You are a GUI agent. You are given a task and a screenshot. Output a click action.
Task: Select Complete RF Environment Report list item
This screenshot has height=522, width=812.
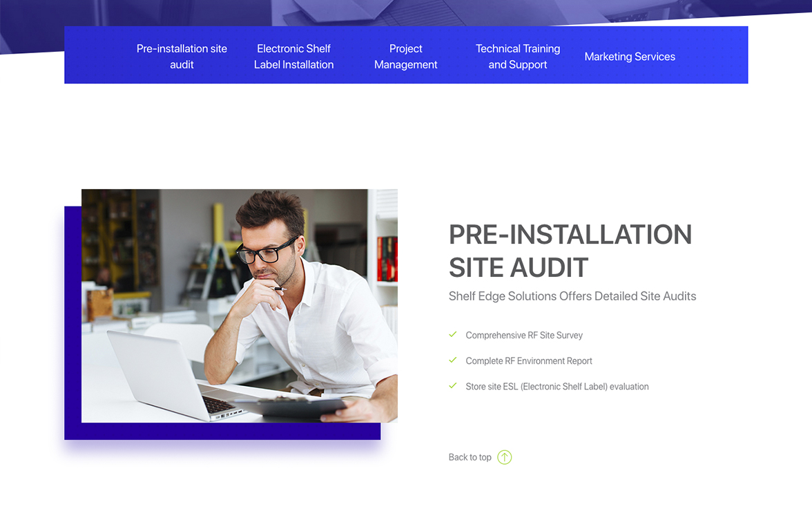(529, 361)
